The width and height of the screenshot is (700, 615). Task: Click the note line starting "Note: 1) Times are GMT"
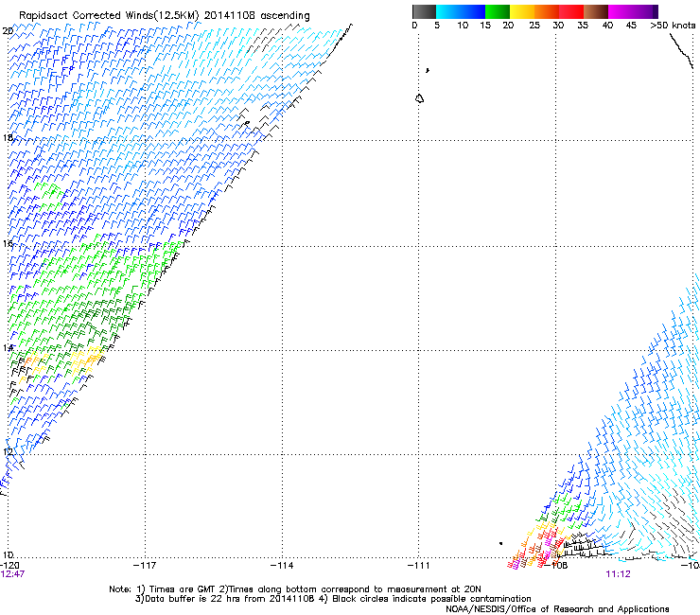[x=294, y=589]
